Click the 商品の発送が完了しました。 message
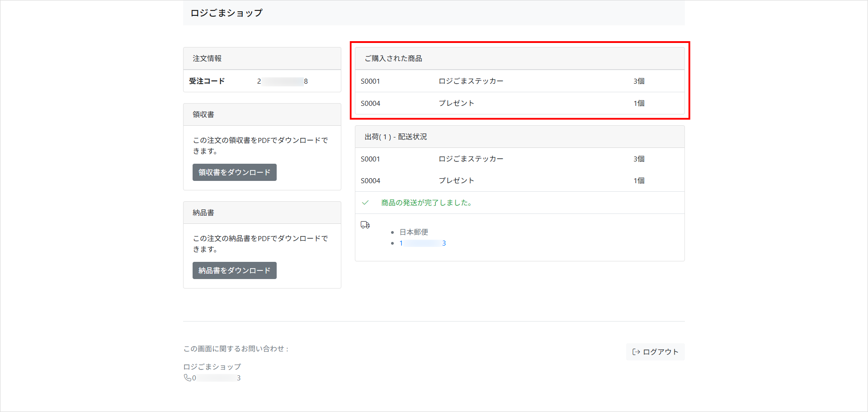 (428, 203)
